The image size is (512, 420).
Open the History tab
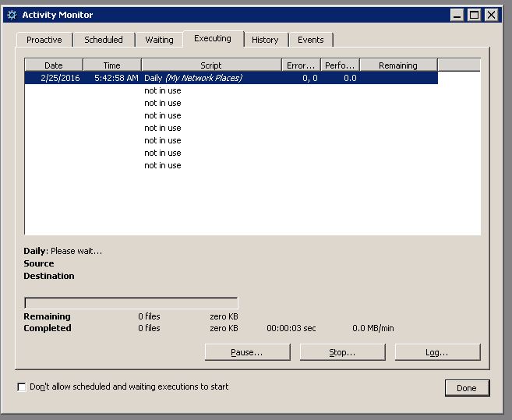pyautogui.click(x=265, y=40)
